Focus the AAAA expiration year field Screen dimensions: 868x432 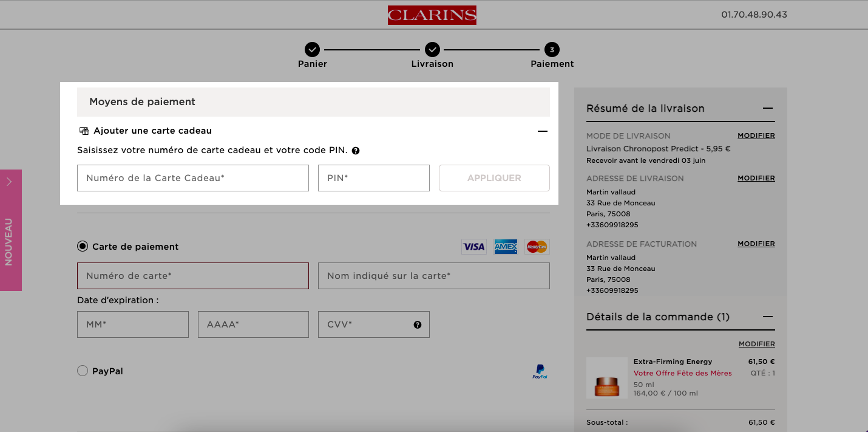click(253, 324)
